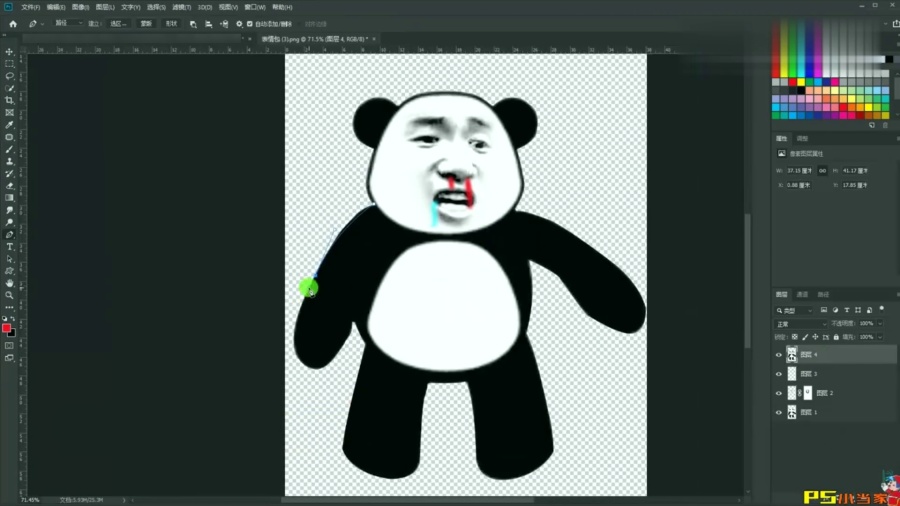The width and height of the screenshot is (900, 506).
Task: Select the Pen tool in the toolbox
Action: [x=9, y=235]
